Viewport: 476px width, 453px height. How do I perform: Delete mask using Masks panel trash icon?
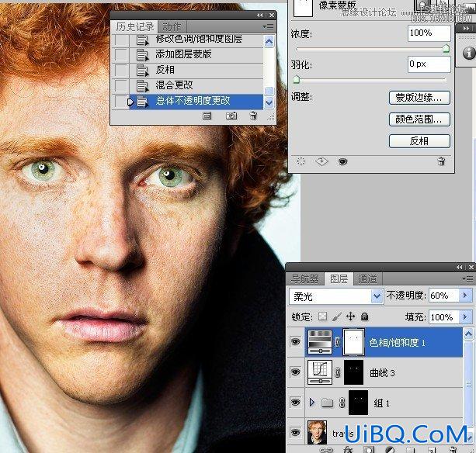441,161
